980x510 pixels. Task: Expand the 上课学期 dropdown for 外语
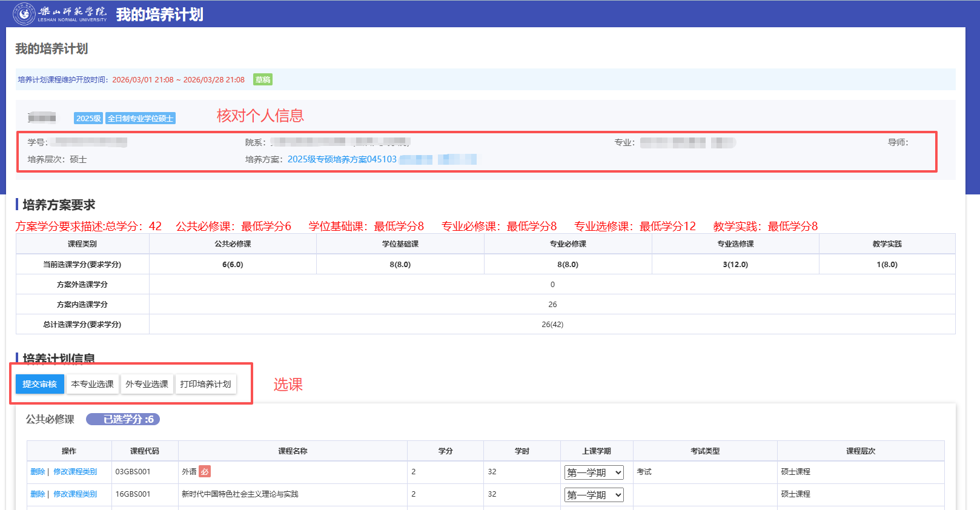click(594, 472)
